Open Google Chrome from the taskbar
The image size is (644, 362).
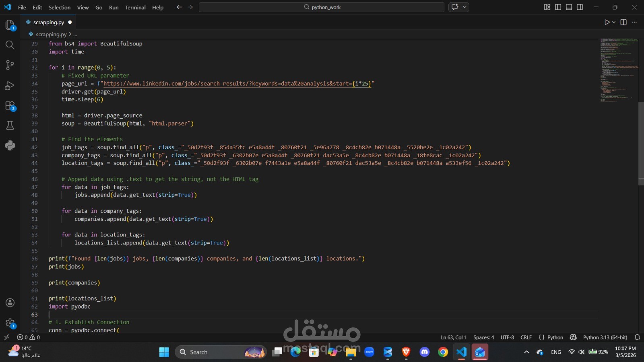click(x=443, y=352)
